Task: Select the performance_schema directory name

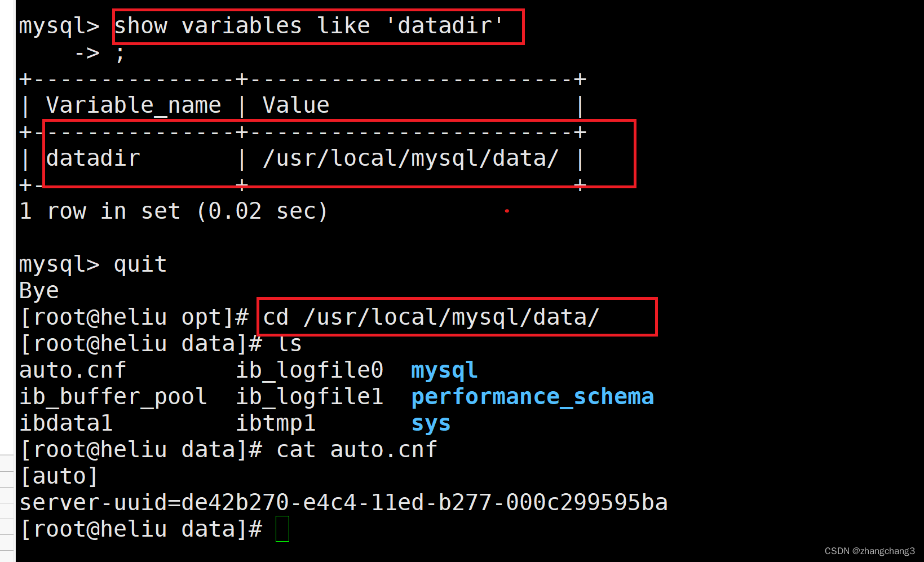Action: pyautogui.click(x=533, y=397)
